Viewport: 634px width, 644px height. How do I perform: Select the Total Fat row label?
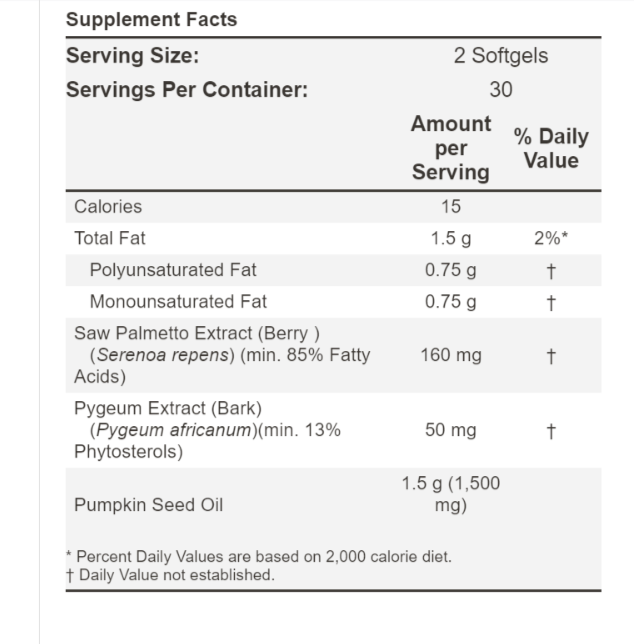pos(109,239)
